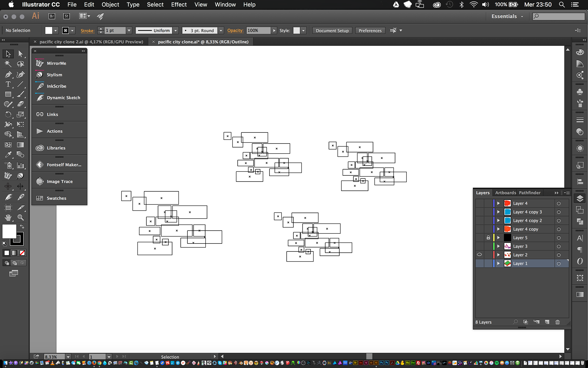The width and height of the screenshot is (588, 368).
Task: Open the Object menu
Action: 110,5
